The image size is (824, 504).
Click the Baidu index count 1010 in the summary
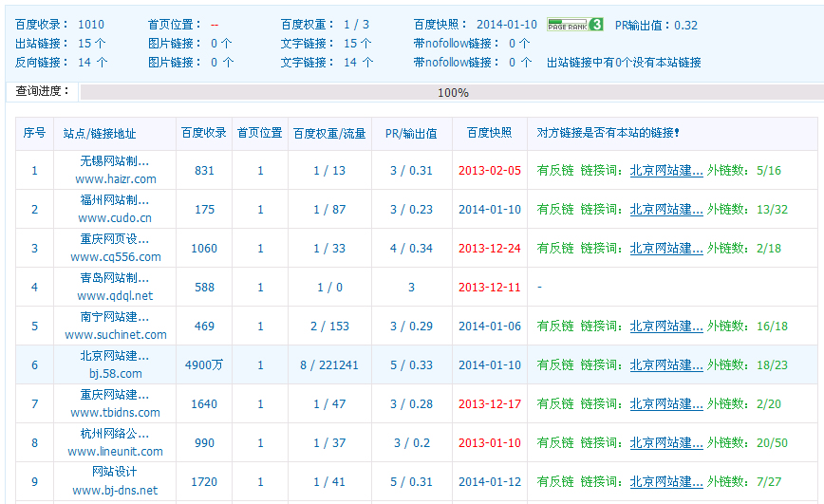[91, 25]
